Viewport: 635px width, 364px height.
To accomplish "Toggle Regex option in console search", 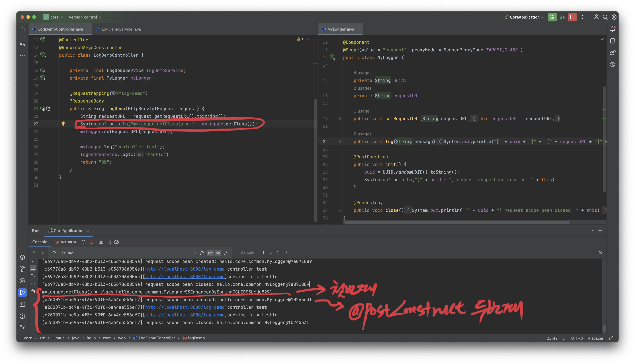I will [226, 253].
